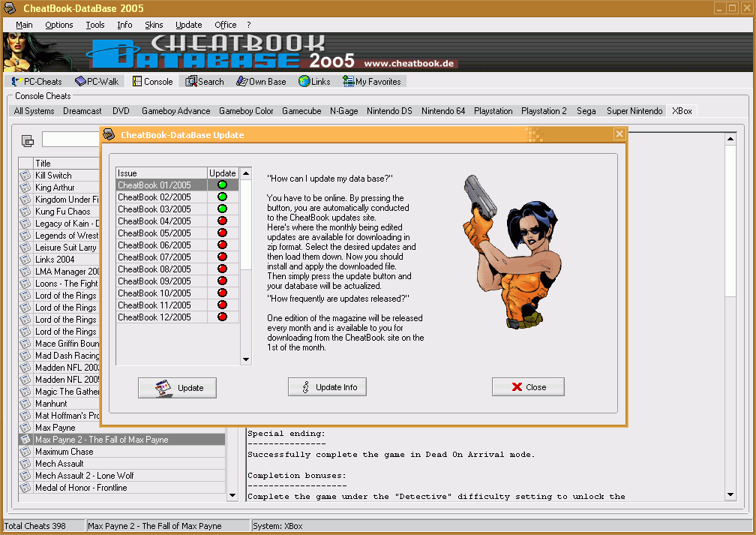
Task: Open the Tools menu
Action: point(95,25)
